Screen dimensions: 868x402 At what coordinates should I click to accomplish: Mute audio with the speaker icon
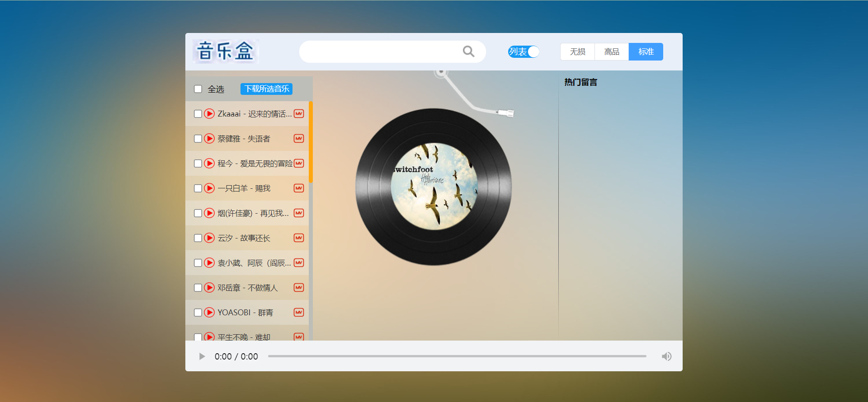[666, 356]
